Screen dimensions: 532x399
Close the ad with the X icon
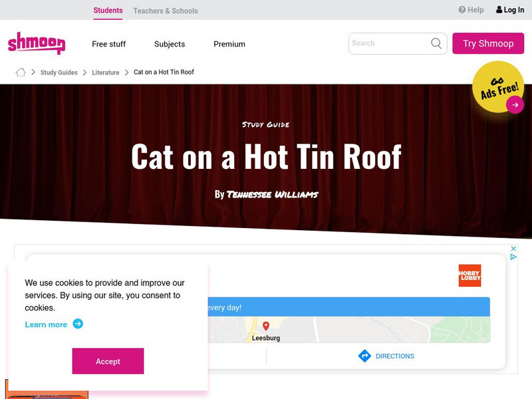(x=513, y=249)
